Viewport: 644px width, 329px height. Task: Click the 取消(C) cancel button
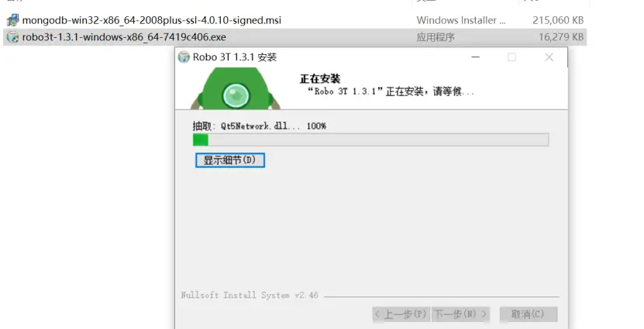pyautogui.click(x=529, y=314)
